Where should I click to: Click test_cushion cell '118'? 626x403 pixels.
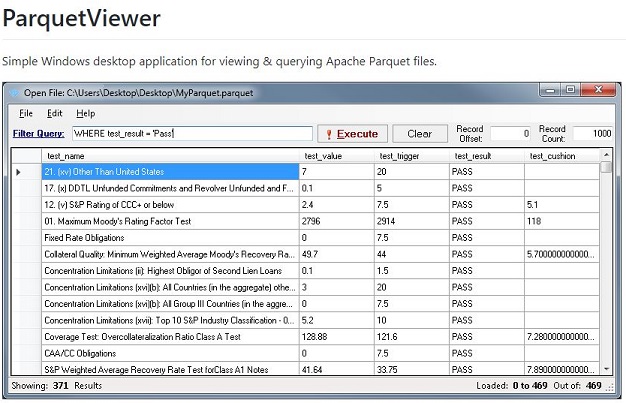coord(562,221)
